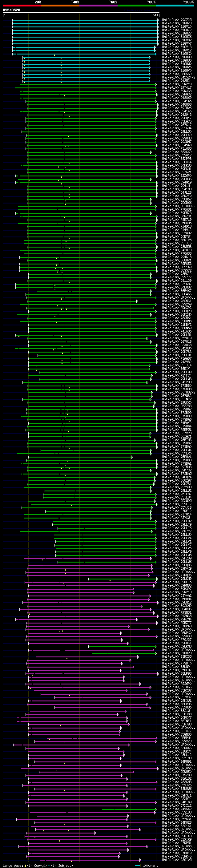Select the UniRef100_C3Y0A2 label
197x868 pixels.
click(x=177, y=596)
